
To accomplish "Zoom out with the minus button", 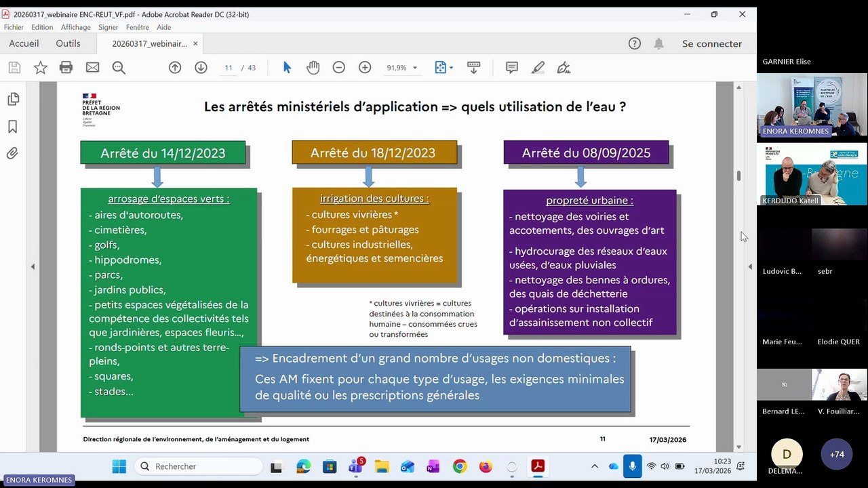I will coord(338,67).
